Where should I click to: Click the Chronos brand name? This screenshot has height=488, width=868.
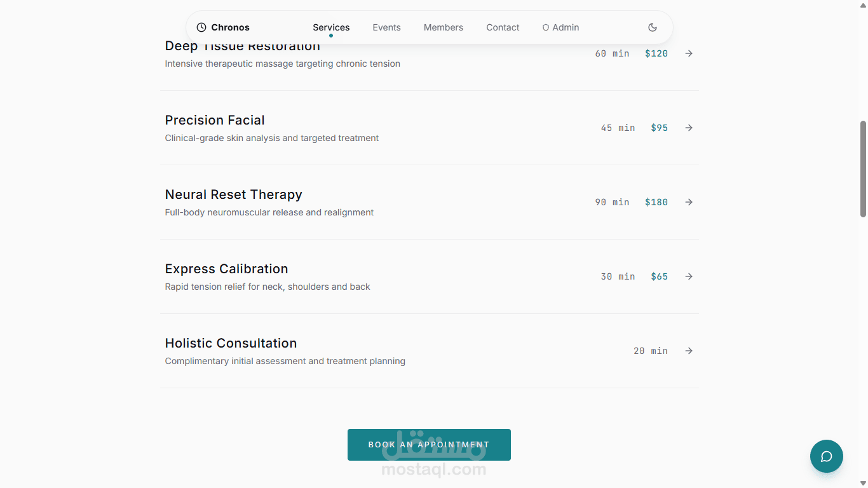pos(230,27)
